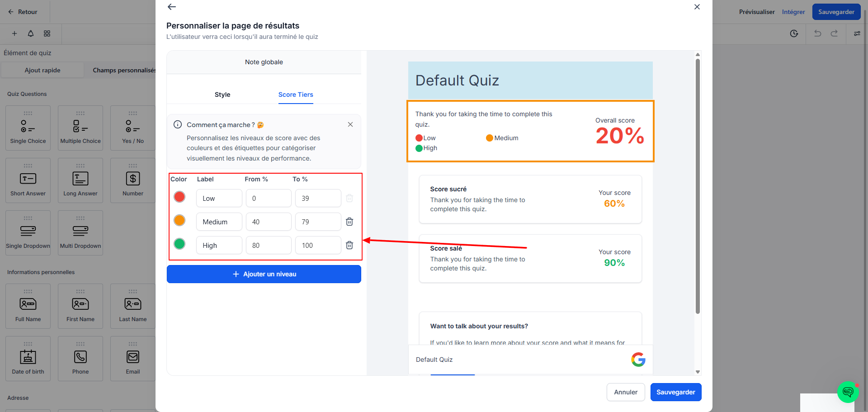Open the Note globale section header

(264, 62)
